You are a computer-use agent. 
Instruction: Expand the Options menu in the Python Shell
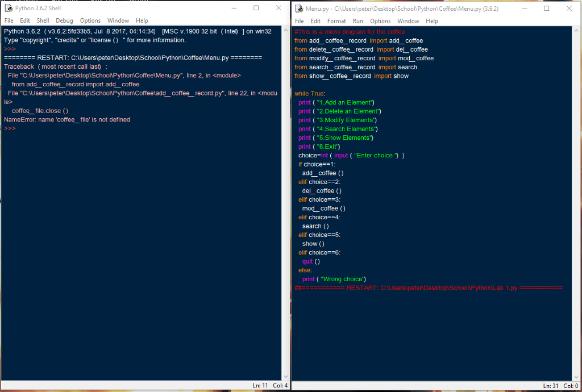click(90, 20)
